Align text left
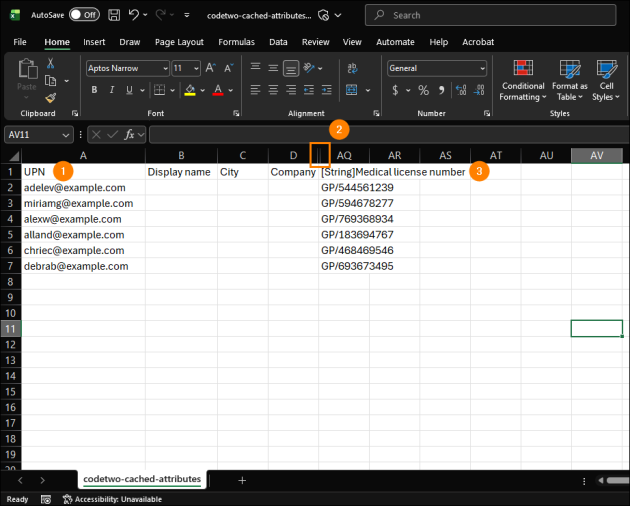 click(x=256, y=90)
